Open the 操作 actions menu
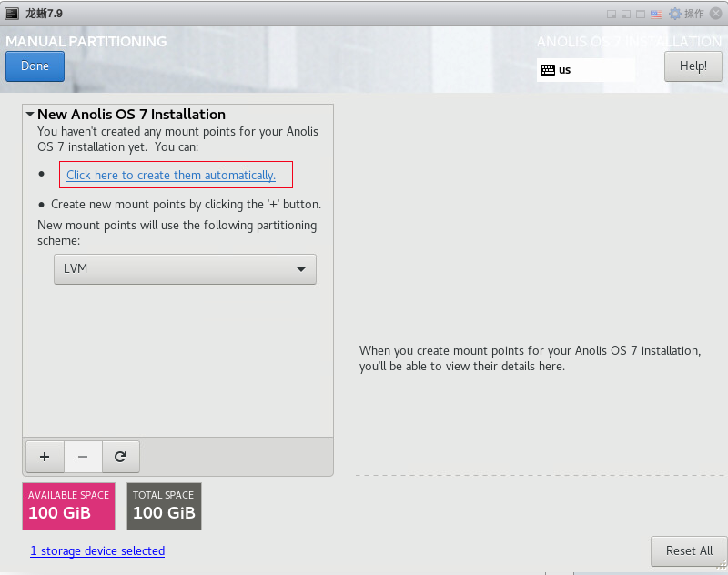The image size is (728, 575). pyautogui.click(x=693, y=14)
